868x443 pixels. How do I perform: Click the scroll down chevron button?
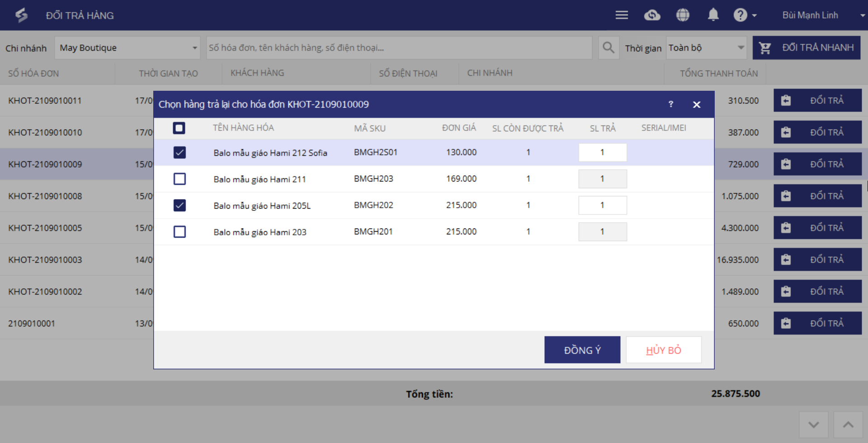[813, 424]
